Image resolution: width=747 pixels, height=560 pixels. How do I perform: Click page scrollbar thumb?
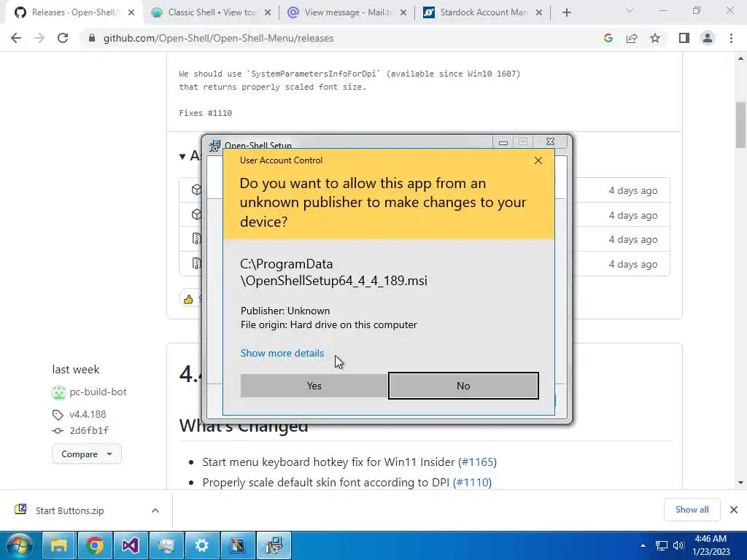tap(740, 124)
